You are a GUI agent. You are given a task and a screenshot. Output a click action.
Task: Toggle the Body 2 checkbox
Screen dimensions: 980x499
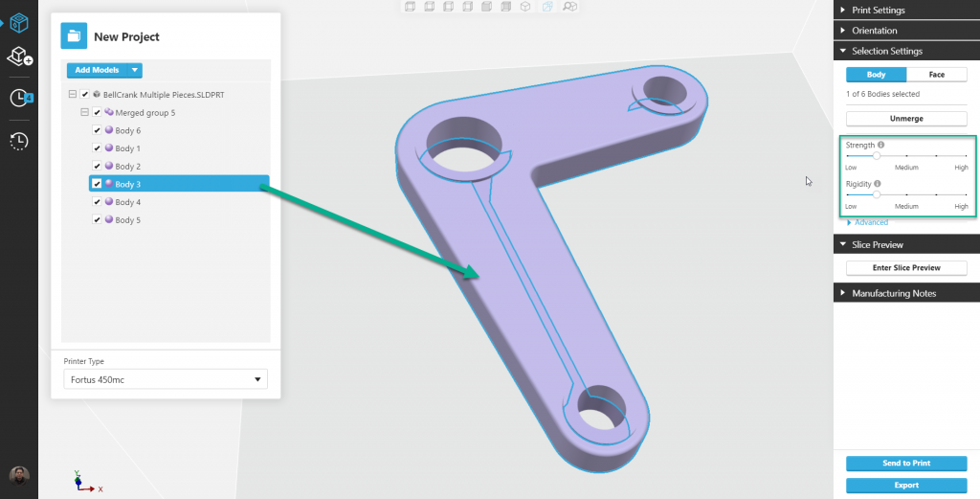(97, 166)
